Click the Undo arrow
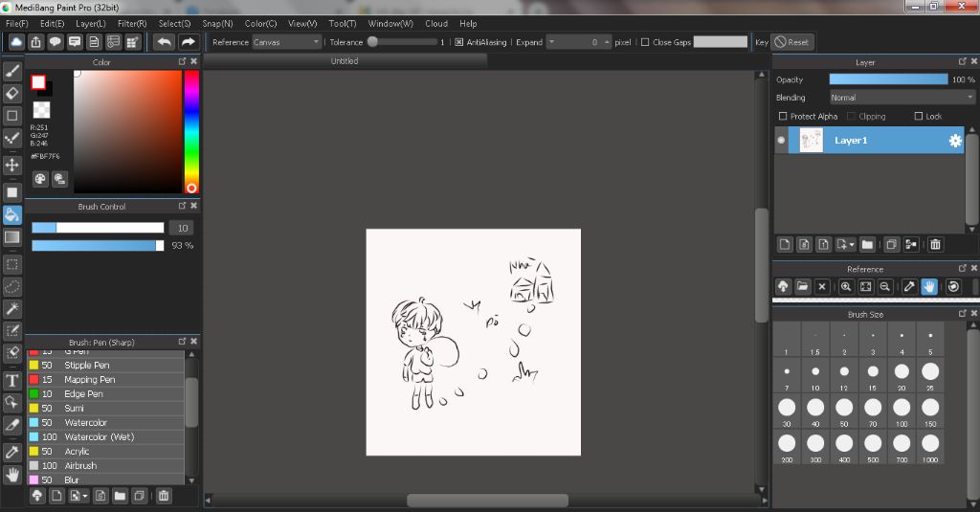 click(x=164, y=42)
